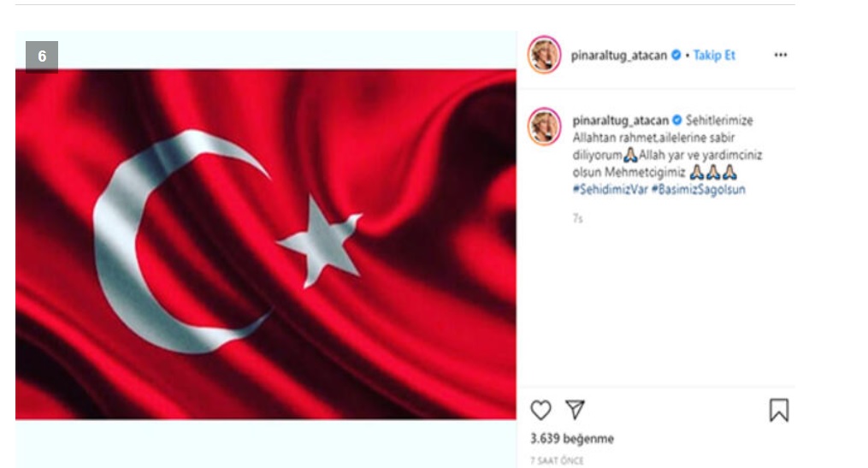Click the verified badge in the post header
The height and width of the screenshot is (468, 868).
coord(676,55)
